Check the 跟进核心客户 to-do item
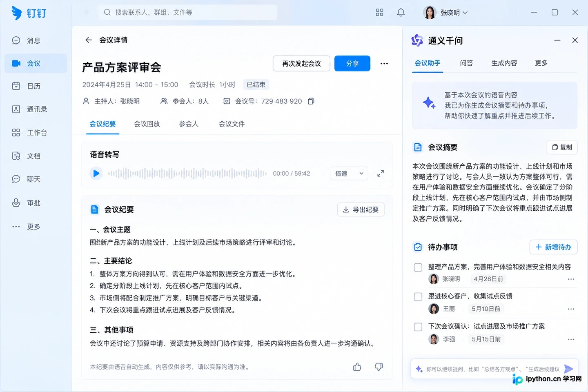 (418, 297)
